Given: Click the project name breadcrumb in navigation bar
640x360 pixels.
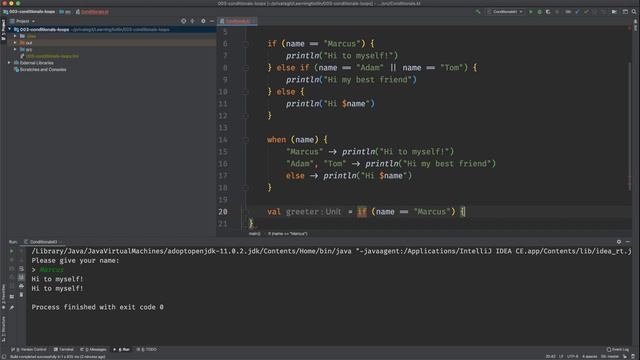Looking at the screenshot, I should point(29,12).
